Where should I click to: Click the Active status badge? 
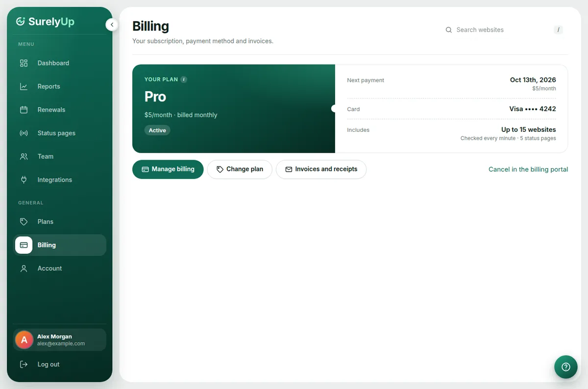[x=157, y=130]
